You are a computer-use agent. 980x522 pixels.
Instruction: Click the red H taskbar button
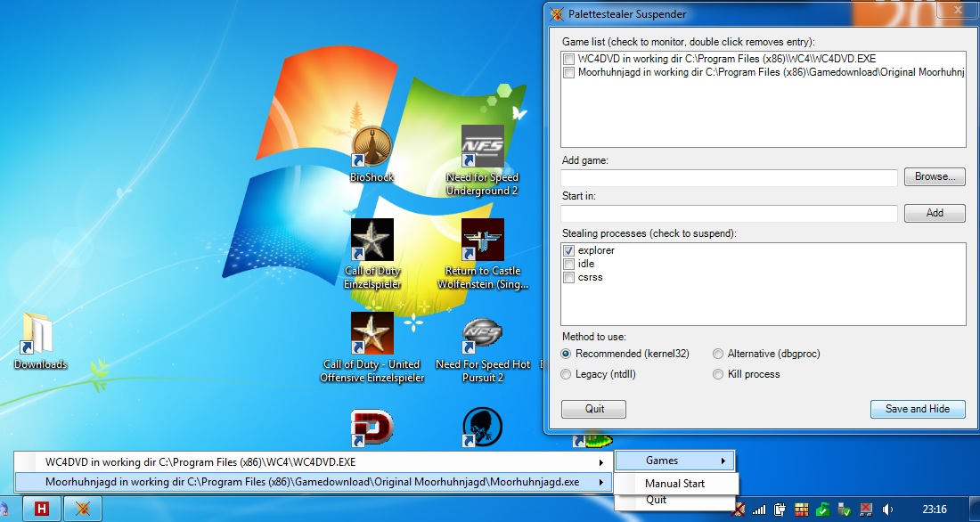pyautogui.click(x=41, y=509)
